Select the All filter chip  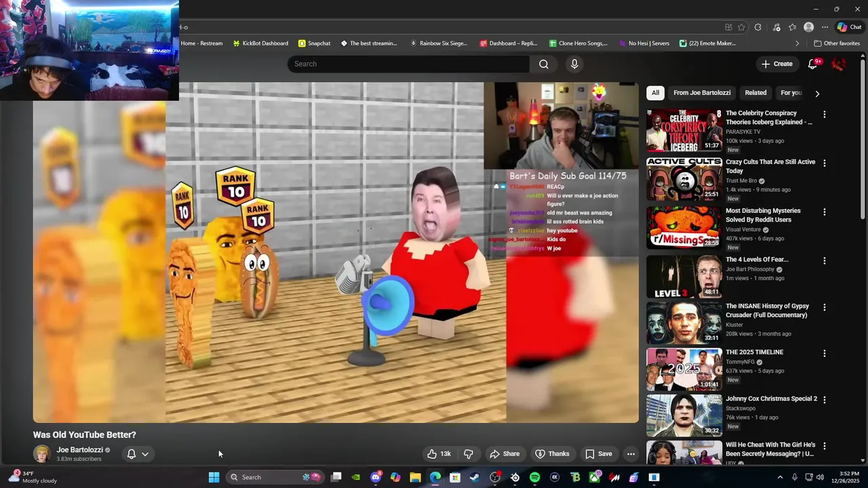pyautogui.click(x=655, y=93)
